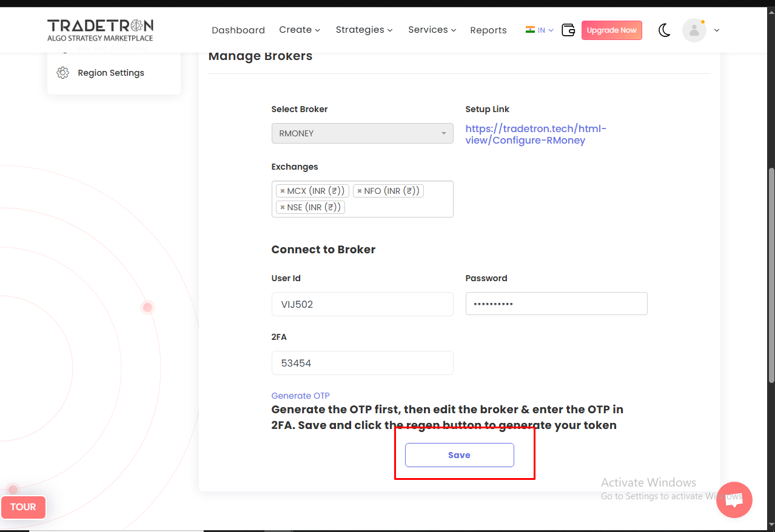
Task: Remove the NSE exchange tag
Action: click(x=283, y=207)
